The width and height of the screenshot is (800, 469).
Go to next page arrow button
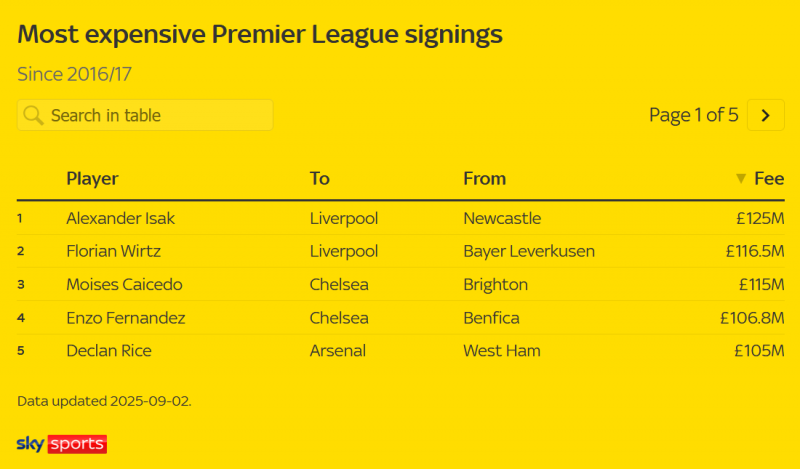click(765, 115)
